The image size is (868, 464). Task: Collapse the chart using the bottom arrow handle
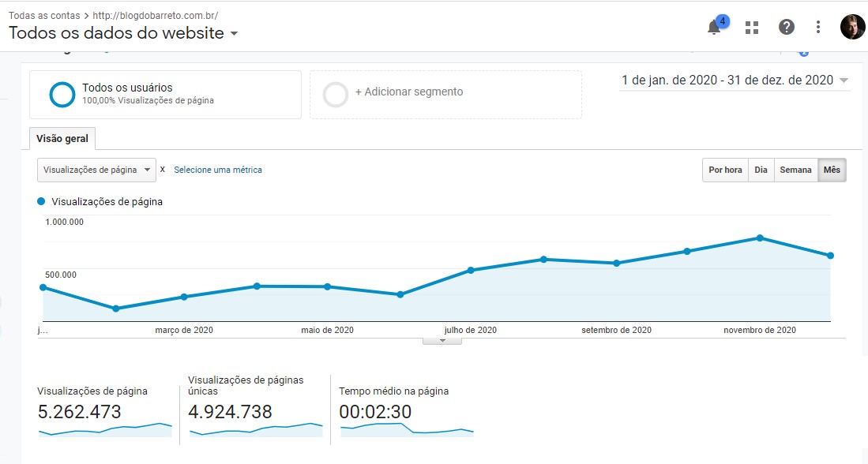[x=442, y=340]
